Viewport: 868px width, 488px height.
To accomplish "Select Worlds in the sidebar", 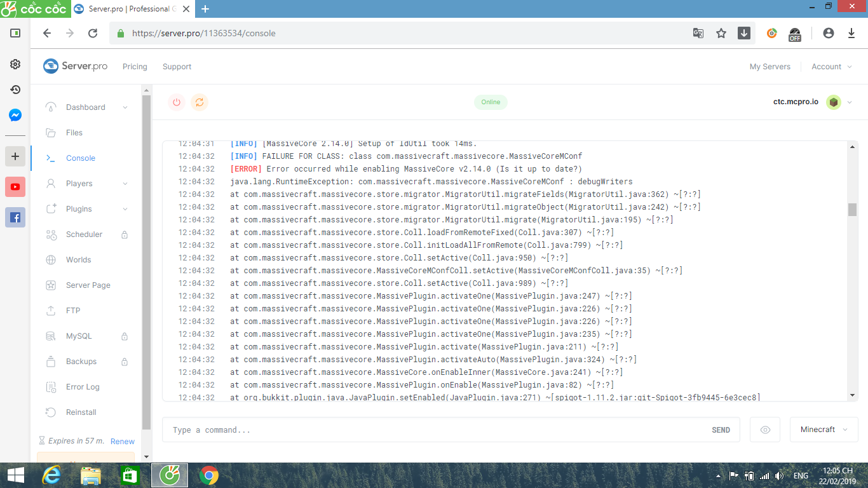I will [79, 260].
